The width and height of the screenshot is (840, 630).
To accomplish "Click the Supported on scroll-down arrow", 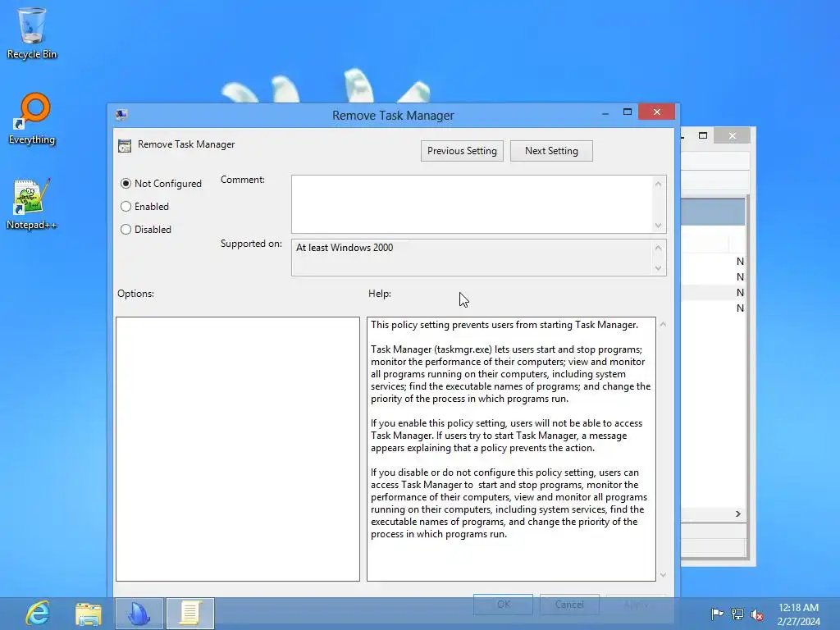I will pyautogui.click(x=659, y=268).
